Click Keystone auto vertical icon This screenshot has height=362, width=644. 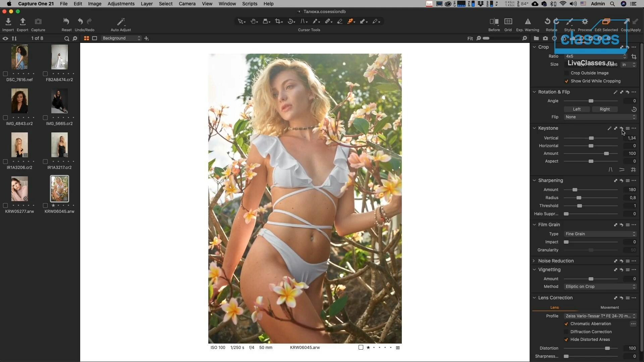(610, 170)
